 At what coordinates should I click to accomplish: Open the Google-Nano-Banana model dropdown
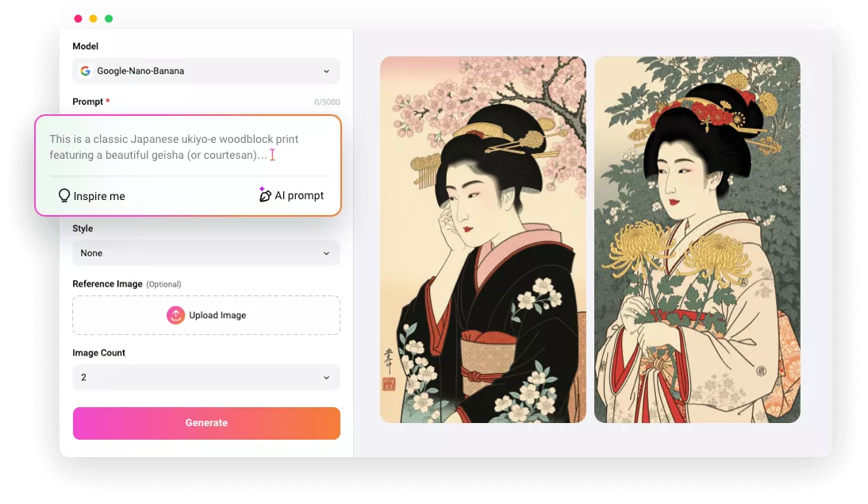coord(206,71)
